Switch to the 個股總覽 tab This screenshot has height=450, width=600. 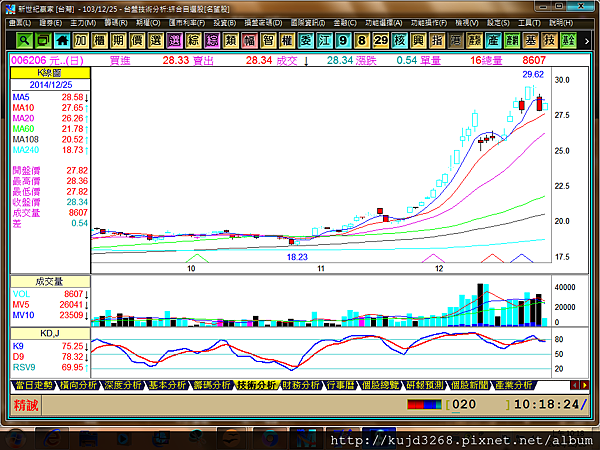(x=380, y=385)
